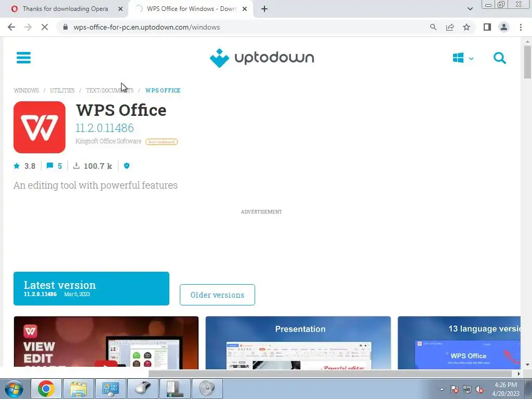
Task: Share this page icon
Action: click(450, 27)
